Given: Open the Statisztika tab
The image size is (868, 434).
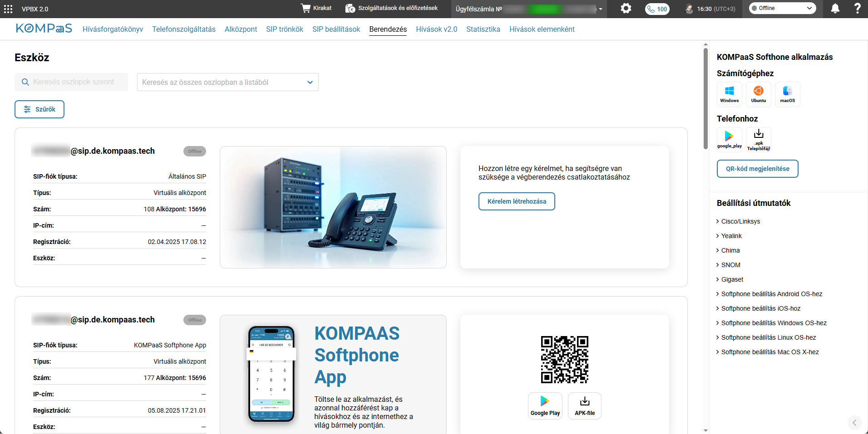Looking at the screenshot, I should click(483, 29).
